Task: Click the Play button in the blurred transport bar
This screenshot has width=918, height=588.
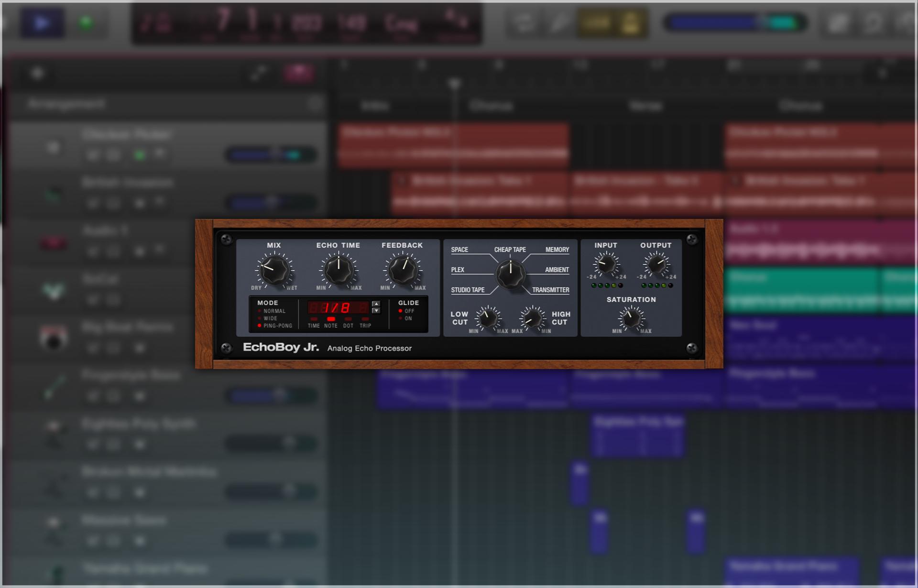Action: [42, 22]
